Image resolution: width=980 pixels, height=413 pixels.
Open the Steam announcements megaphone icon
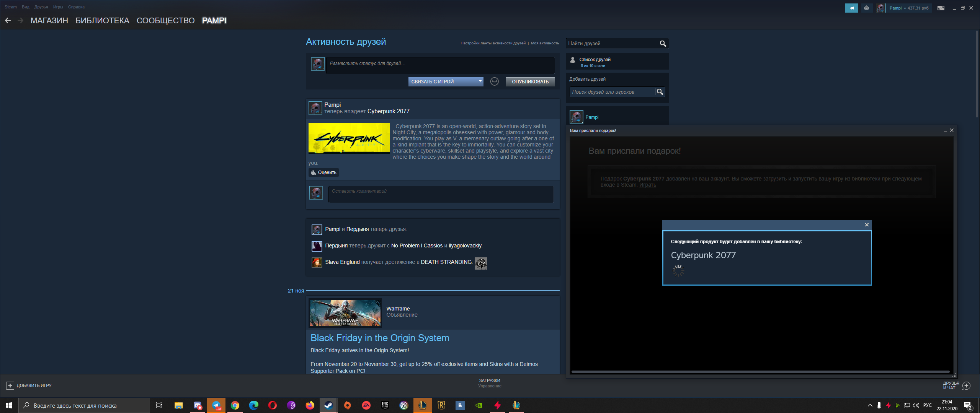pos(851,8)
